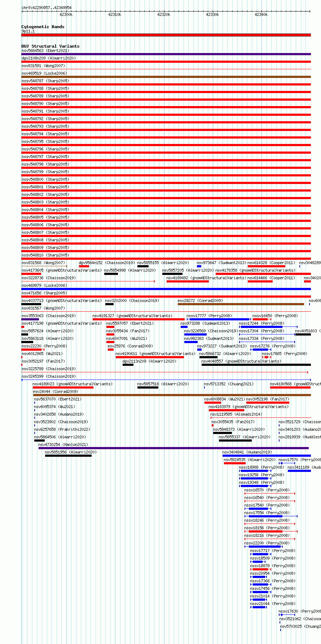Click the nsv4048557 (gnomADStructuralVariants) label
Screen dimensions: 321x644
click(x=241, y=361)
